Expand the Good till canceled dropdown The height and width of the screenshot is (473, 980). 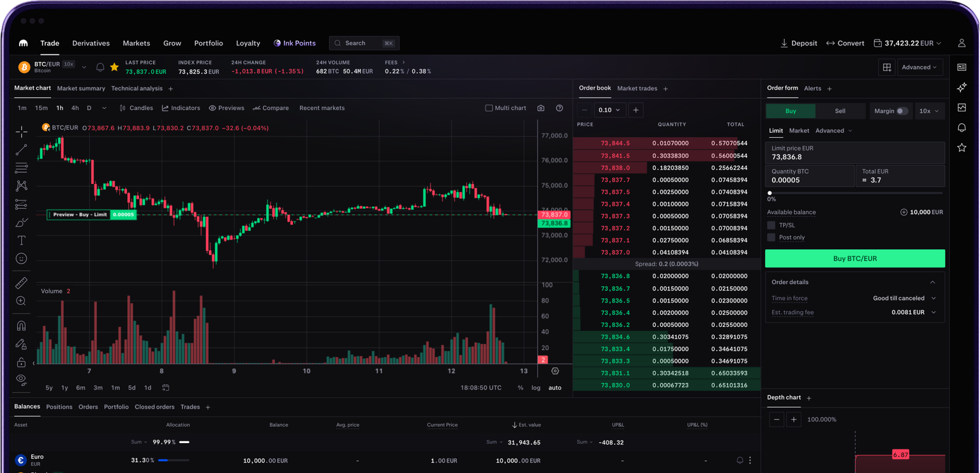coord(904,298)
